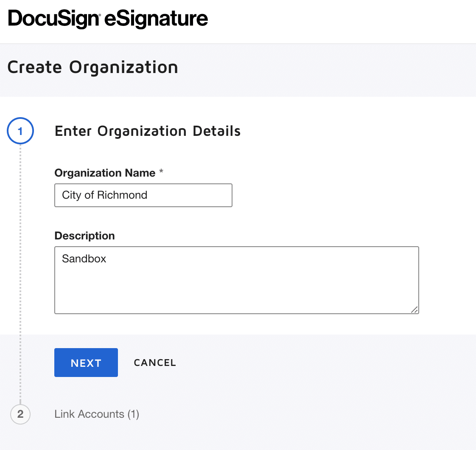Select the step 1 circle indicator
Screen dimensions: 476x450
click(20, 131)
